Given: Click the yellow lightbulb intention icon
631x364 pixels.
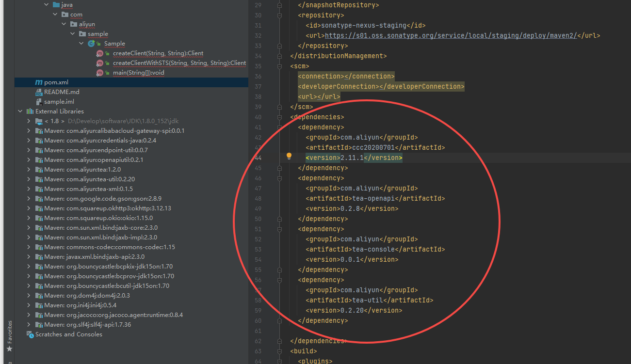Looking at the screenshot, I should click(x=289, y=157).
